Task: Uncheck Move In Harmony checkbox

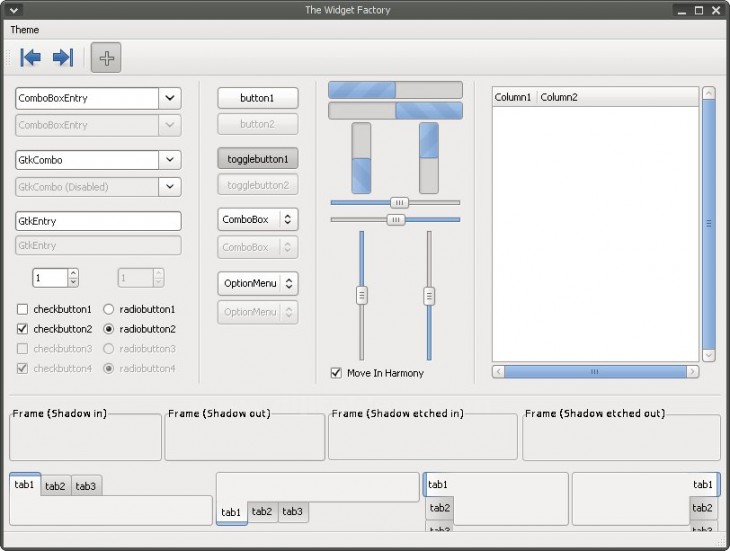Action: click(x=336, y=373)
